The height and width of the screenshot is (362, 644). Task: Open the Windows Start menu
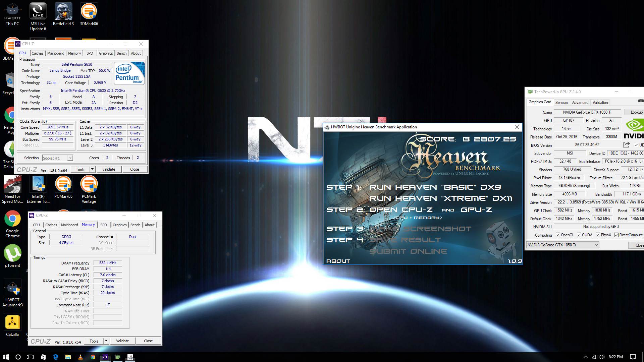click(x=6, y=357)
